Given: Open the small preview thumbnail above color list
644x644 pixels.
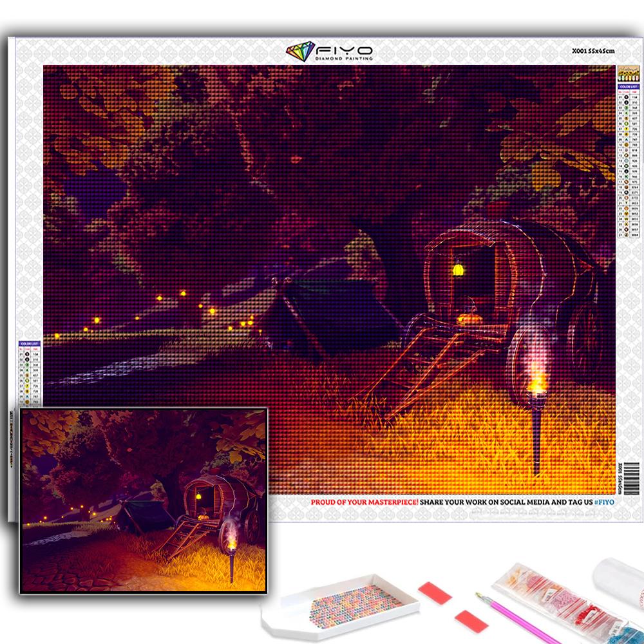Looking at the screenshot, I should 629,74.
